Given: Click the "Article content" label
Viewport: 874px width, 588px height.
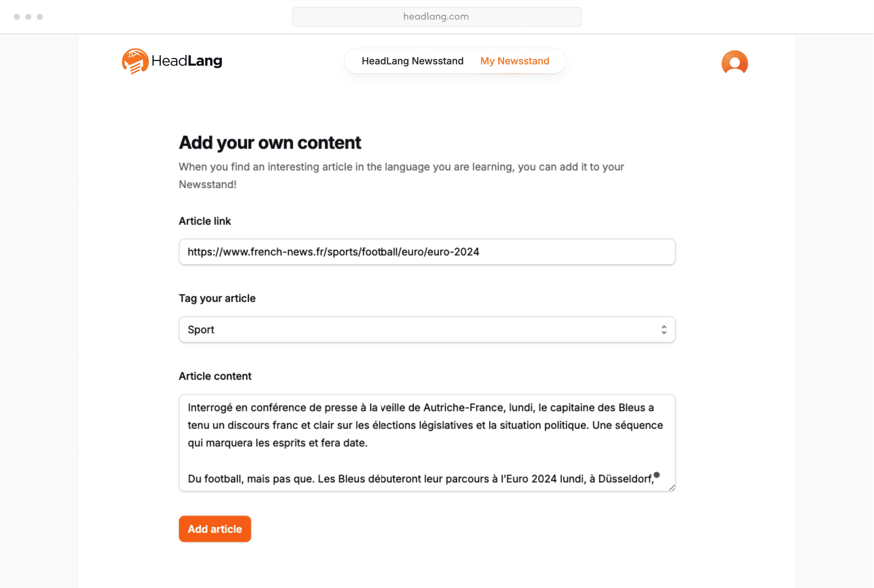Looking at the screenshot, I should pyautogui.click(x=215, y=376).
